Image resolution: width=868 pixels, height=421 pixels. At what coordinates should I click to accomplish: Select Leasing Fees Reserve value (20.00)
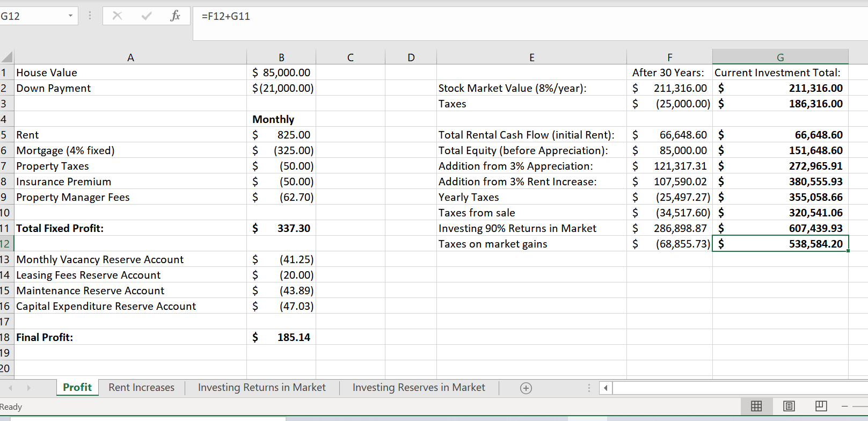coord(281,275)
